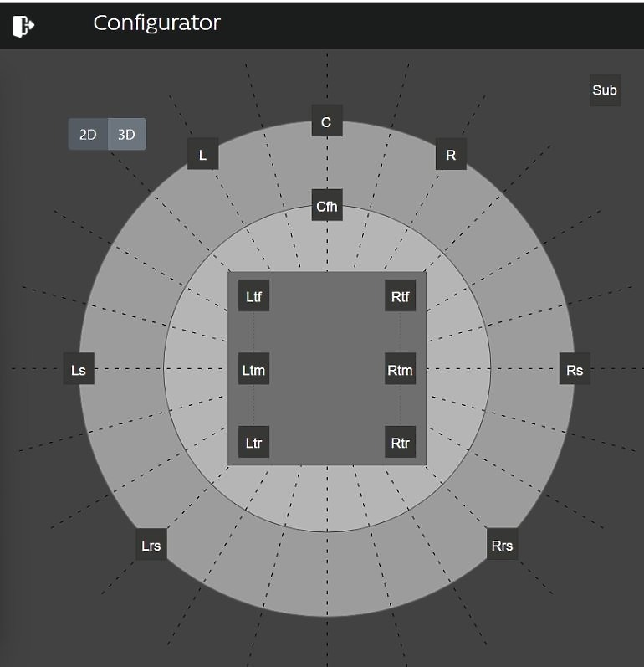
Task: Switch to 2D view mode
Action: click(88, 135)
